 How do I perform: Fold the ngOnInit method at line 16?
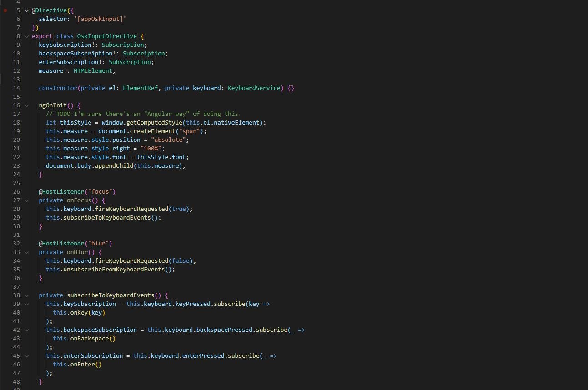pyautogui.click(x=27, y=105)
